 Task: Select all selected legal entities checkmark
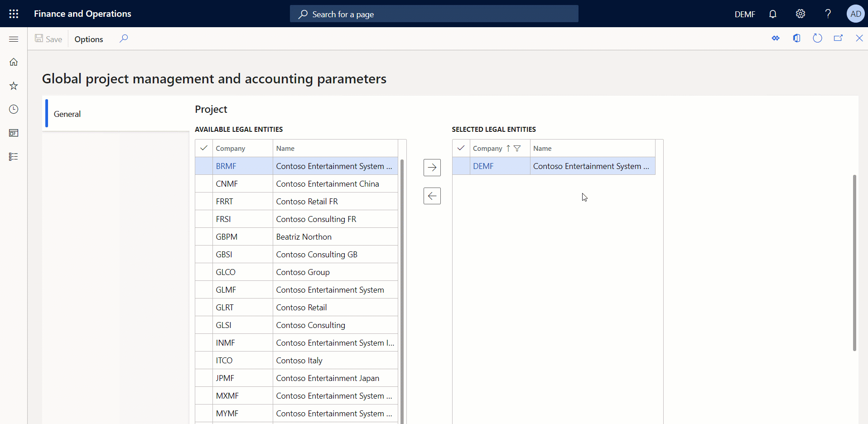[x=461, y=148]
